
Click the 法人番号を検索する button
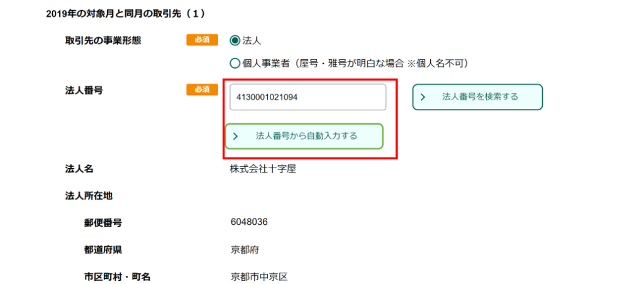tap(478, 97)
